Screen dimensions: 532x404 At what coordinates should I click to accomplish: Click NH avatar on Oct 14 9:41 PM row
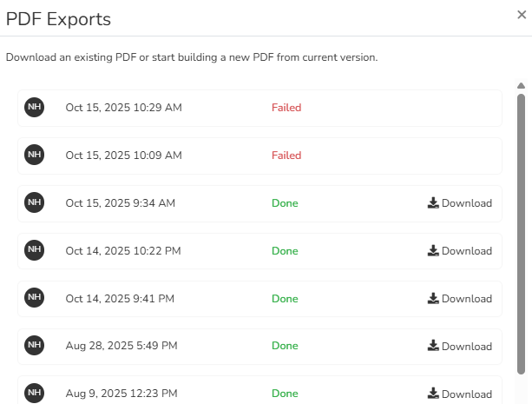click(34, 298)
